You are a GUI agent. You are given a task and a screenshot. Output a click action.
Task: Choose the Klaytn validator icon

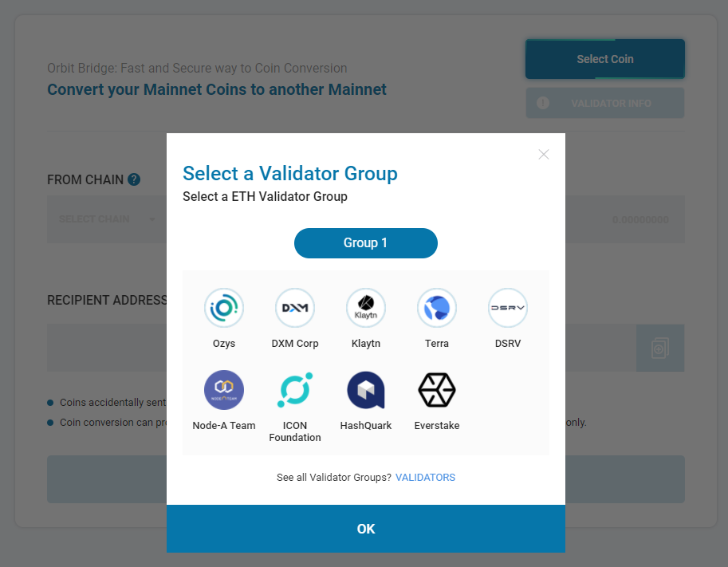(x=366, y=308)
